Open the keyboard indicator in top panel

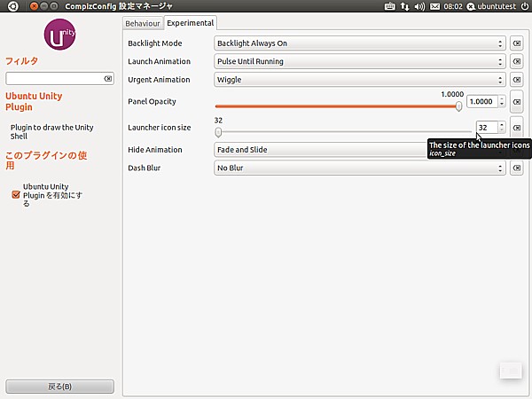pos(389,6)
